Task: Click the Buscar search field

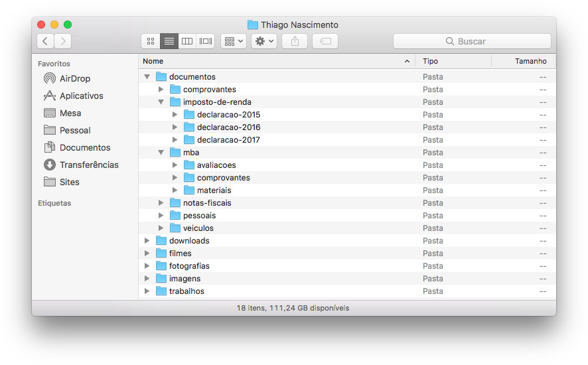Action: click(x=472, y=41)
